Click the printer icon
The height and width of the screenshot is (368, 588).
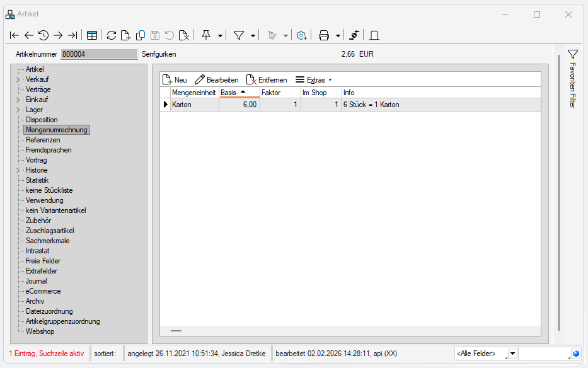[324, 35]
